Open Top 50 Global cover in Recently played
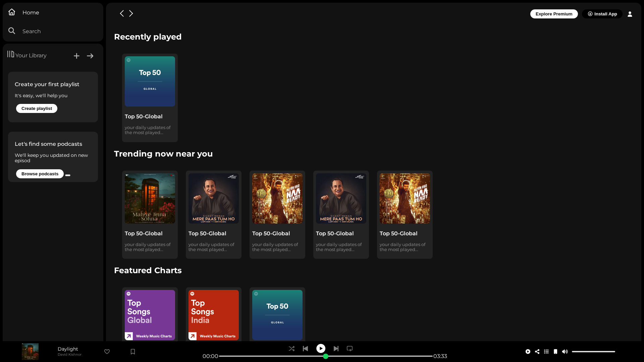This screenshot has width=644, height=362. coord(150,81)
